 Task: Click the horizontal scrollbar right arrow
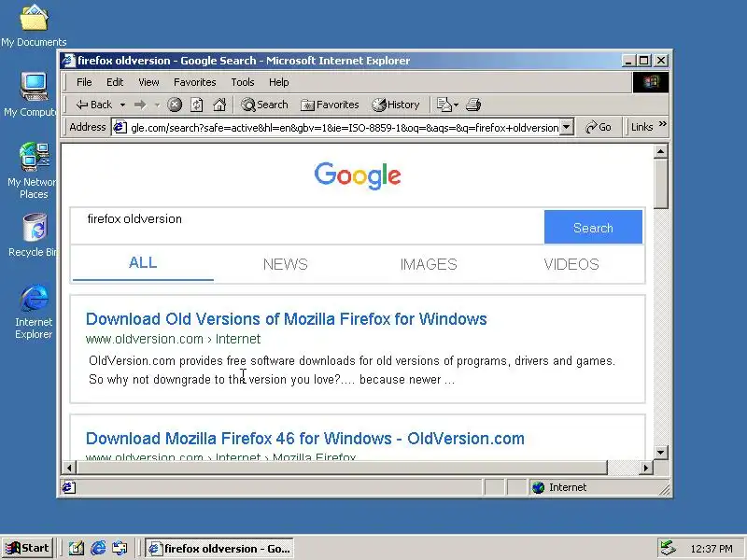pos(645,468)
